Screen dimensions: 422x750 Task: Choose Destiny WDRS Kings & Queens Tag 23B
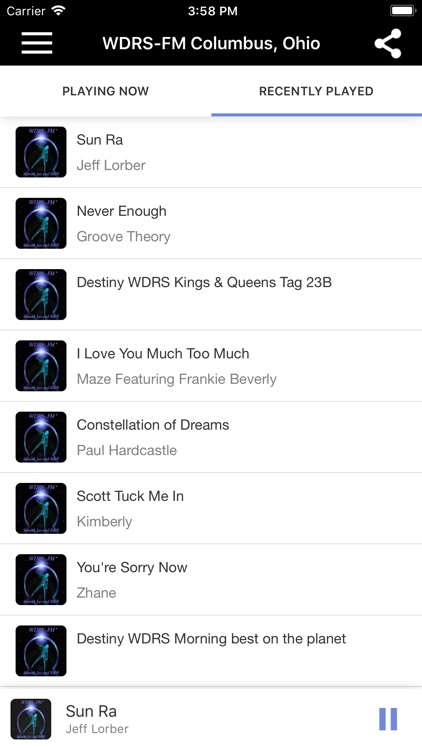point(211,295)
